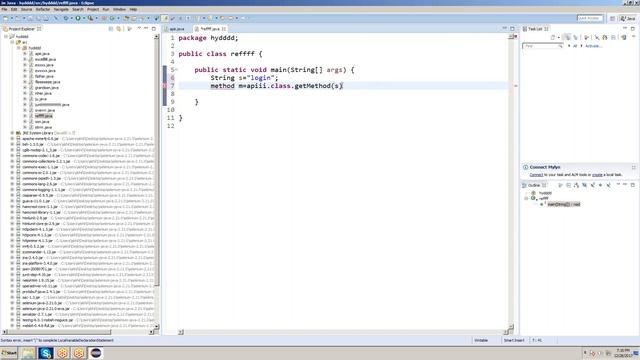Close the reffff.java editor tab
This screenshot has width=640, height=360.
224,29
